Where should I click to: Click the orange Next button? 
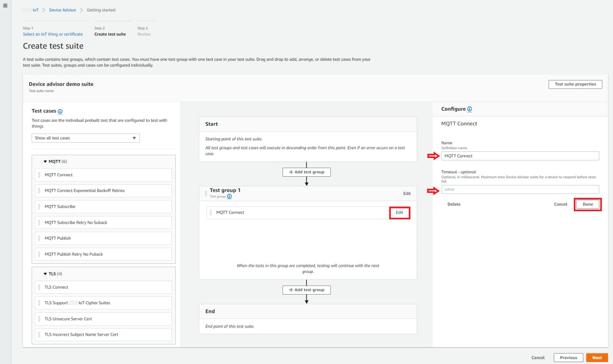tap(597, 358)
